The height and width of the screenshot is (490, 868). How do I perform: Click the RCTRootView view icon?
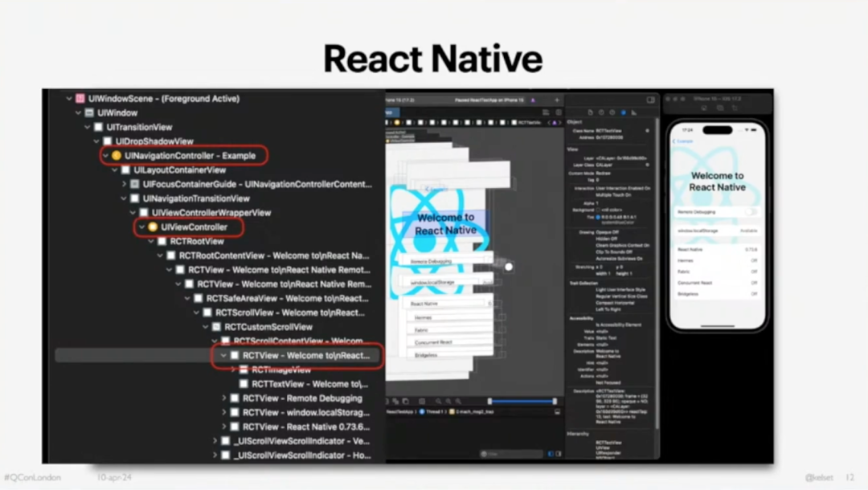pyautogui.click(x=162, y=241)
